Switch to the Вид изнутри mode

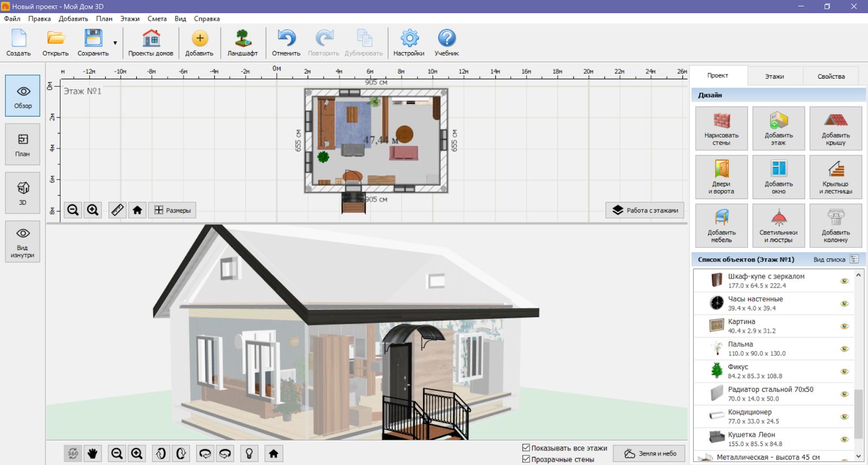coord(23,241)
